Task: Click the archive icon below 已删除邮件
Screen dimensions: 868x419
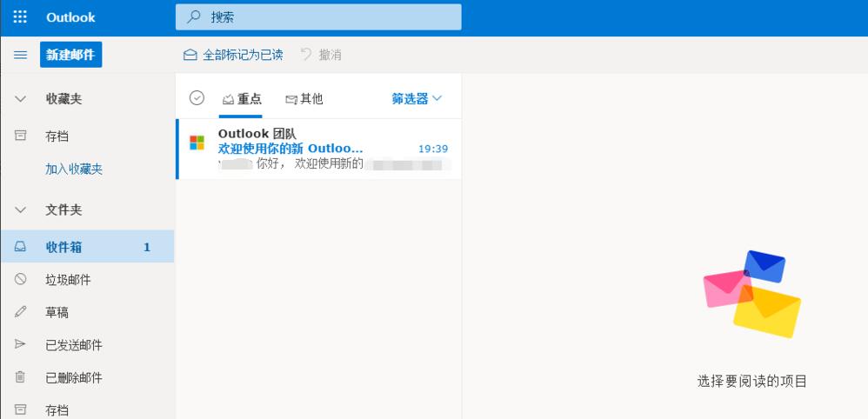Action: point(21,409)
